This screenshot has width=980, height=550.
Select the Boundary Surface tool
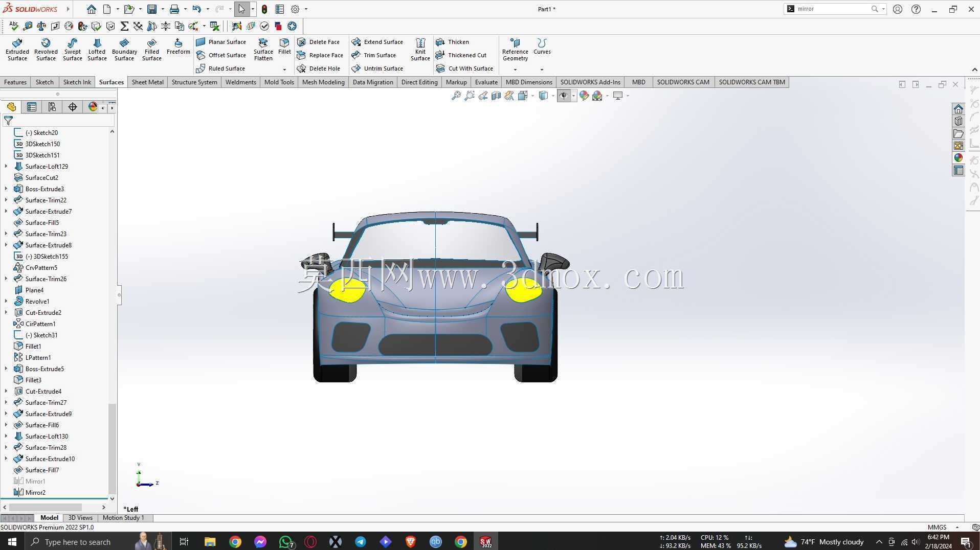[x=124, y=50]
